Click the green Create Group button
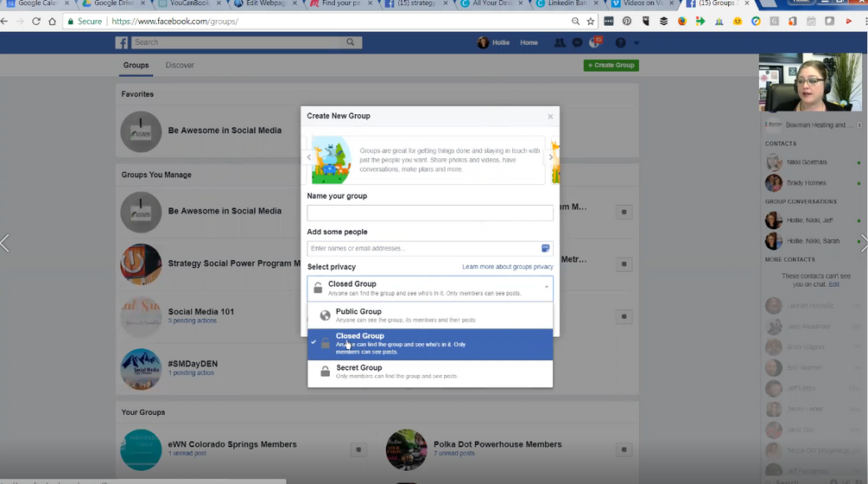 [x=611, y=66]
